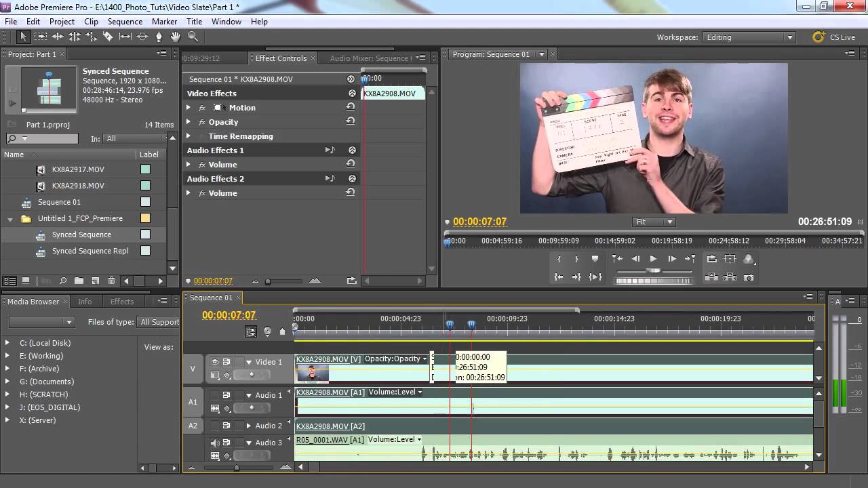Viewport: 868px width, 488px height.
Task: Step forward one frame in Program monitor
Action: tap(671, 259)
